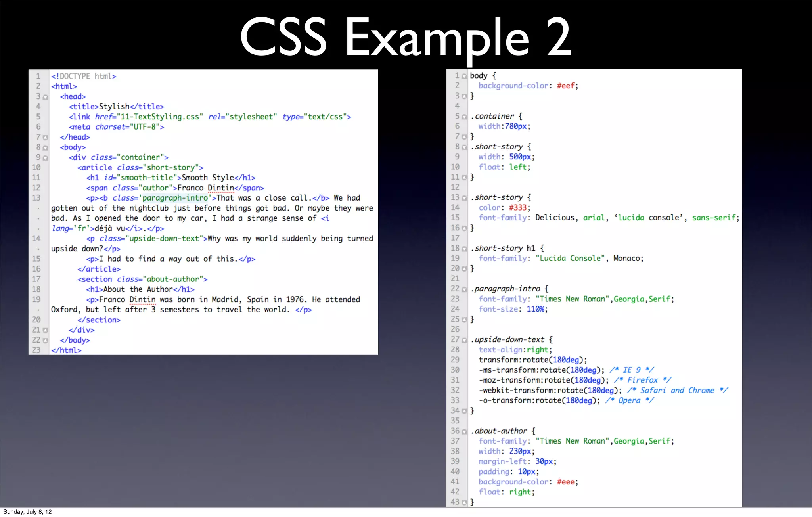Click the "Lucida Console", Monaco font-family line

[561, 258]
